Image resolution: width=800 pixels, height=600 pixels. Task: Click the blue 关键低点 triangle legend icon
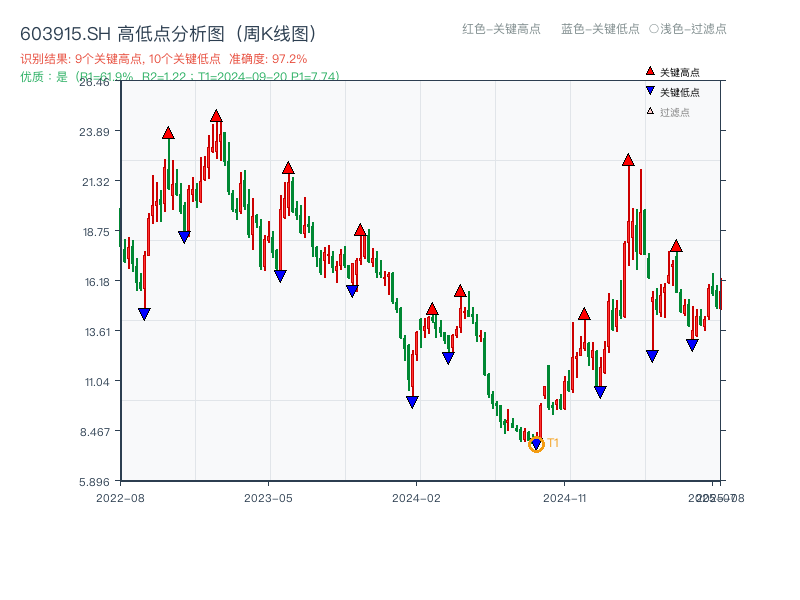[648, 88]
